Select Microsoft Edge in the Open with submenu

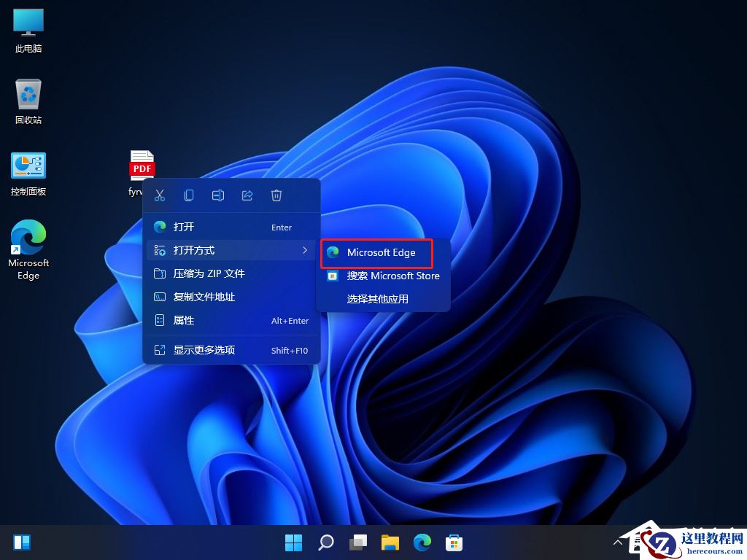coord(376,253)
